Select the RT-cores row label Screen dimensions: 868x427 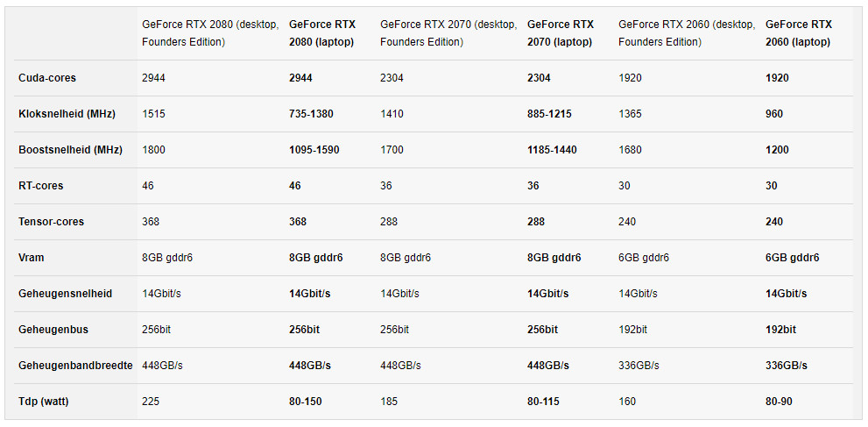tap(41, 186)
